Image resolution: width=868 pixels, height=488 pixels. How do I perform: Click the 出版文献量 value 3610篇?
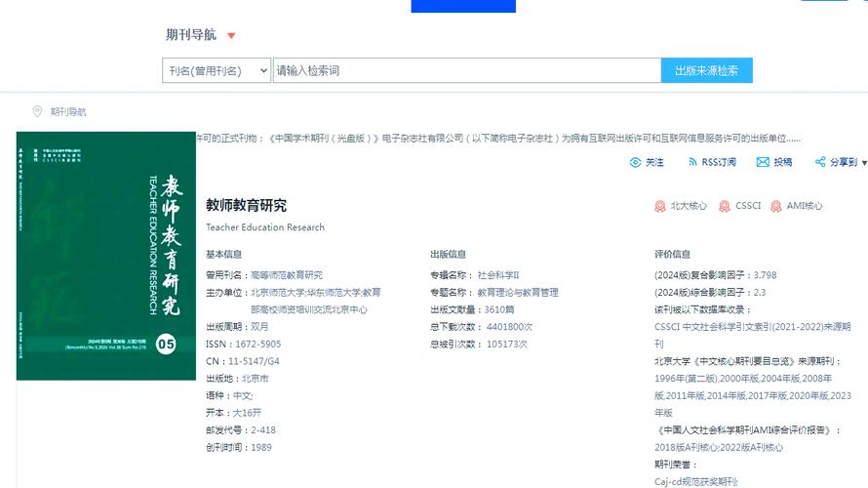coord(499,309)
